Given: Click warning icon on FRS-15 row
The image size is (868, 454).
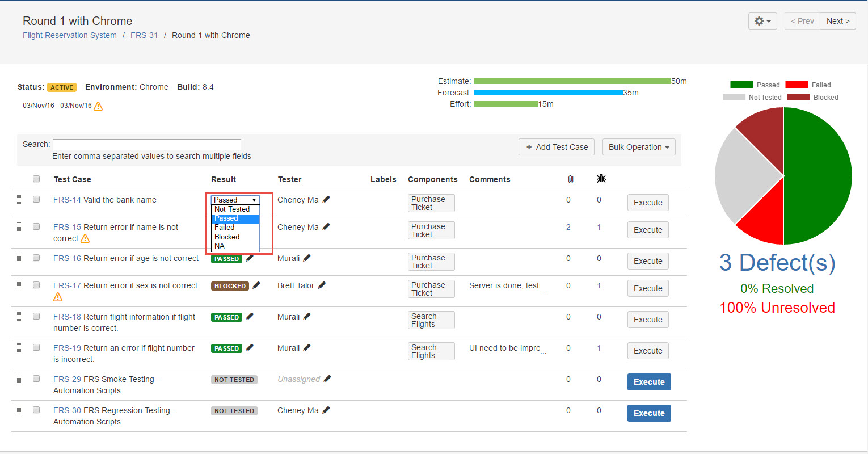Looking at the screenshot, I should (x=85, y=238).
